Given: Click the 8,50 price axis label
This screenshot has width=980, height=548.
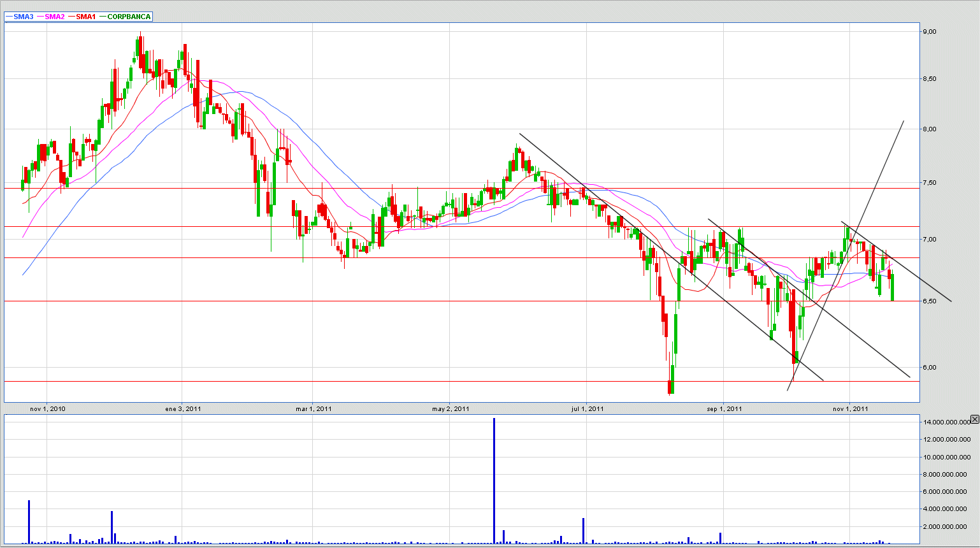Looking at the screenshot, I should [929, 79].
